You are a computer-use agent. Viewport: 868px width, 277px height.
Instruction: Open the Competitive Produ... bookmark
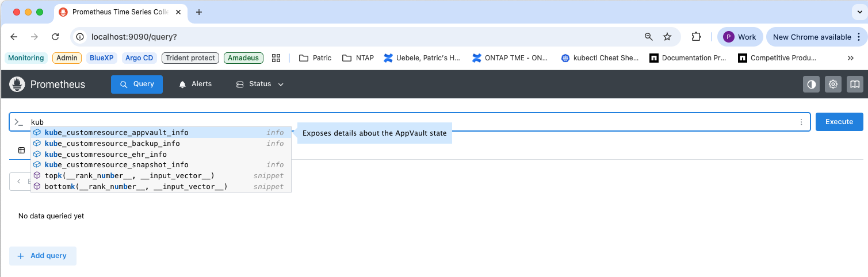click(777, 58)
